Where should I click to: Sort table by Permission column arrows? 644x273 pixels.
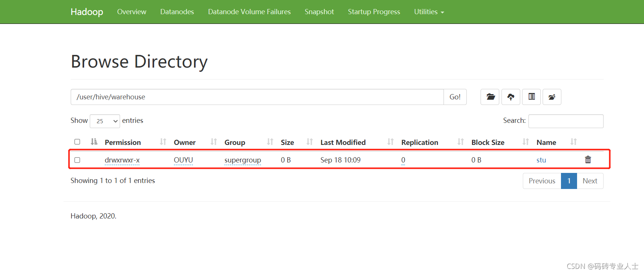[x=163, y=142]
